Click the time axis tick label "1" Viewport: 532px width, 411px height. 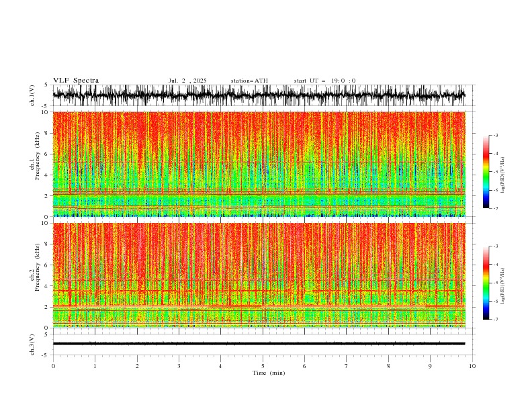[95, 366]
